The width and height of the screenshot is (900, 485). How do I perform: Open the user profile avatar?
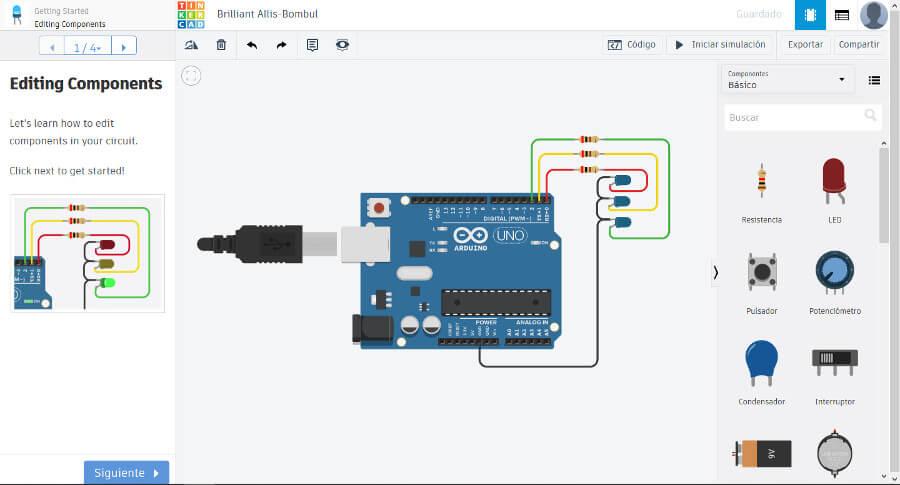pyautogui.click(x=873, y=15)
